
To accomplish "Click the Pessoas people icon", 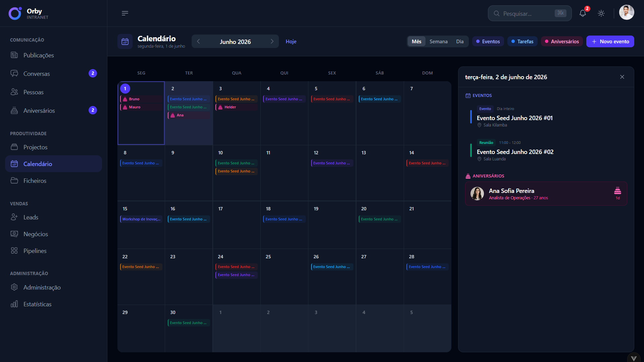I will coord(14,92).
